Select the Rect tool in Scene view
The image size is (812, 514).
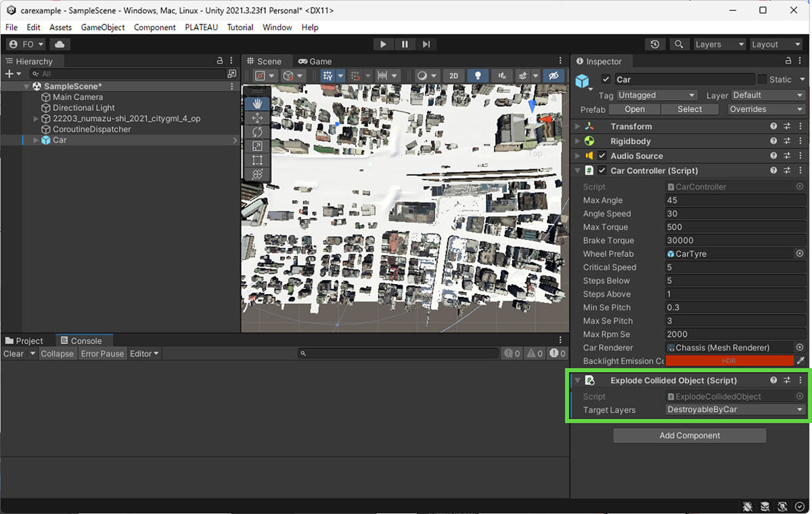(257, 160)
